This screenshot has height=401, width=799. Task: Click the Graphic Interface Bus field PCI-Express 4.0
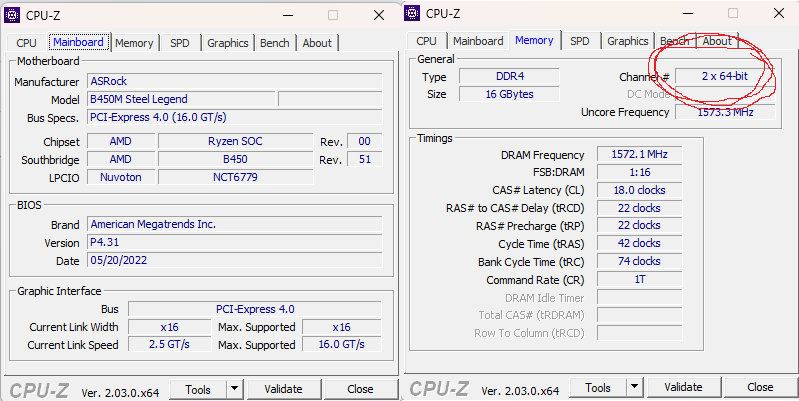pos(255,309)
